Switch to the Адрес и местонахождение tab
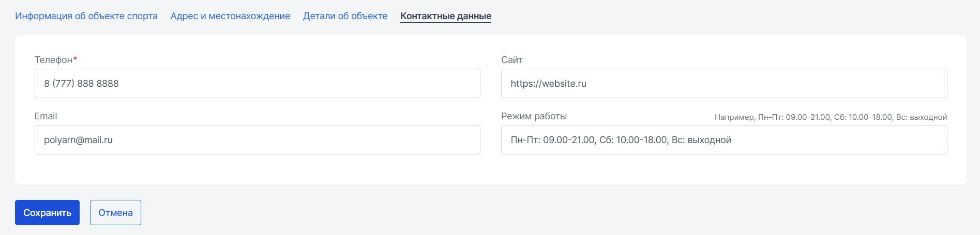This screenshot has height=235, width=980. [230, 16]
